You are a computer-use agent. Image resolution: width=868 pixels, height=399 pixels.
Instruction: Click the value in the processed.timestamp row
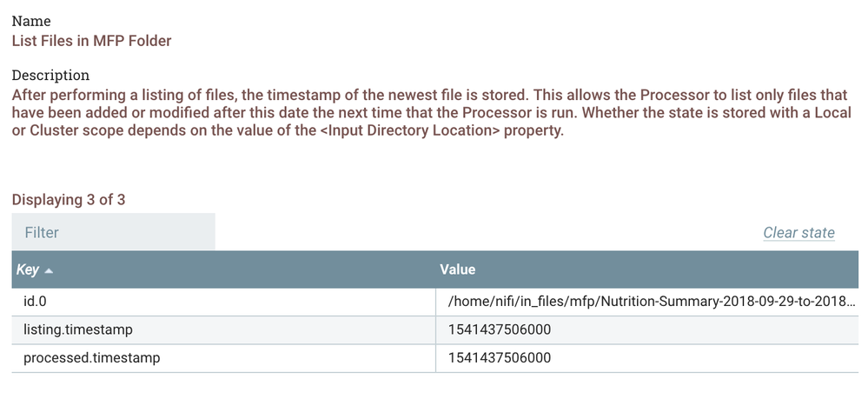[x=500, y=357]
